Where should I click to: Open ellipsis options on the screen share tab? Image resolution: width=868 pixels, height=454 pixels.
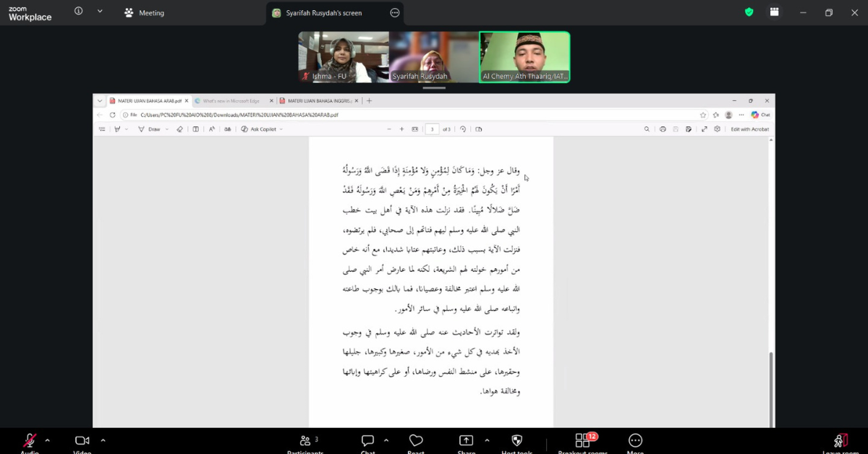pyautogui.click(x=394, y=12)
